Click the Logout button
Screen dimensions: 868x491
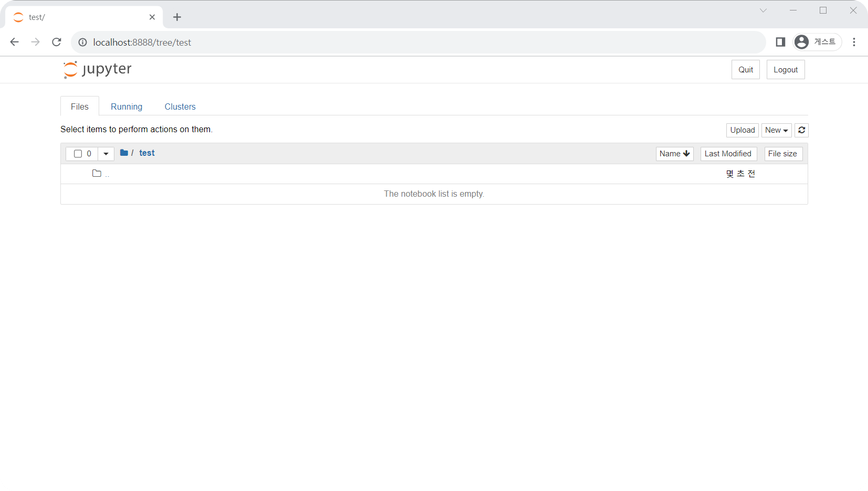click(786, 70)
